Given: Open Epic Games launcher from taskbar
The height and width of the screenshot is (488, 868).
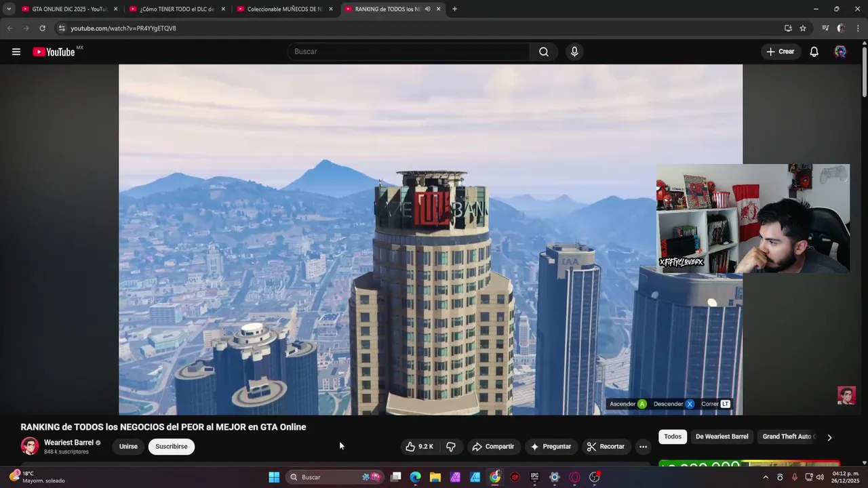Looking at the screenshot, I should (x=534, y=477).
